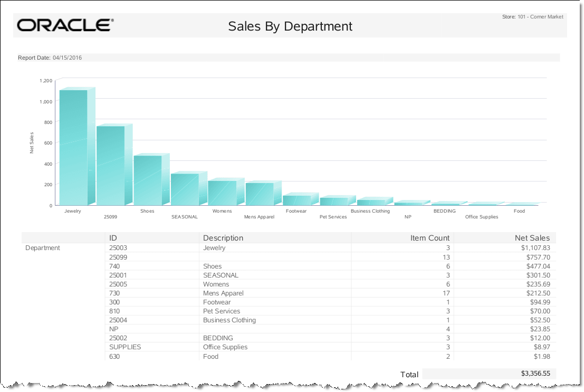Click the ID cell 25099 in table
Screen dimensions: 584x392
[x=118, y=257]
